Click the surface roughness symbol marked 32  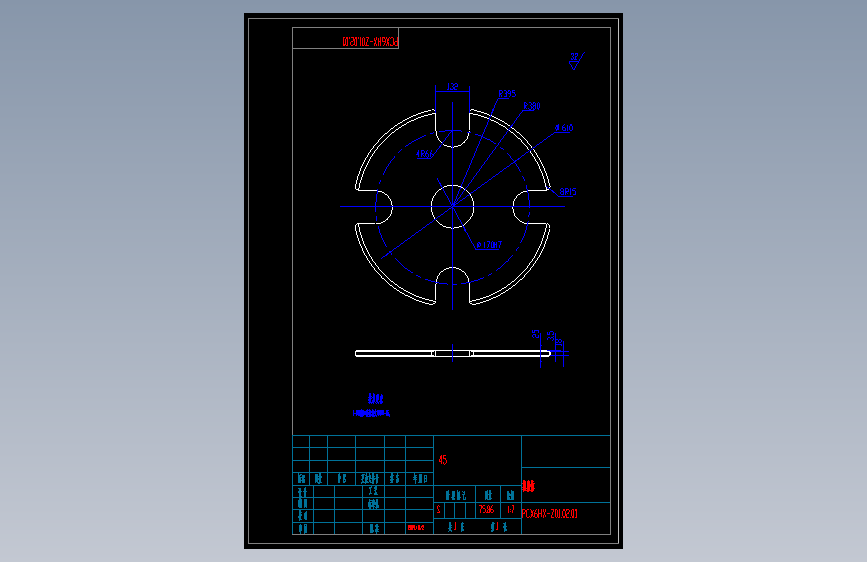pyautogui.click(x=576, y=60)
